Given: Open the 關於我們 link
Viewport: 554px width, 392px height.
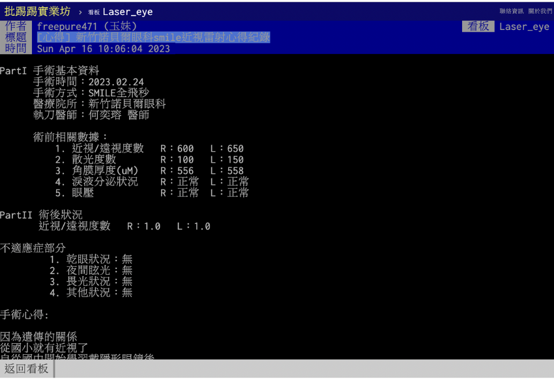Looking at the screenshot, I should pos(540,11).
